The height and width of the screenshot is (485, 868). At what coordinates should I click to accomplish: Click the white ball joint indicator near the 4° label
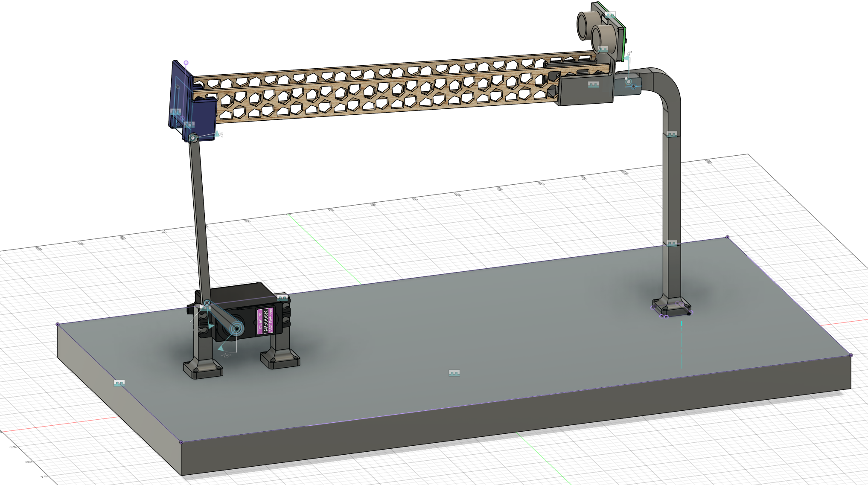tap(626, 78)
